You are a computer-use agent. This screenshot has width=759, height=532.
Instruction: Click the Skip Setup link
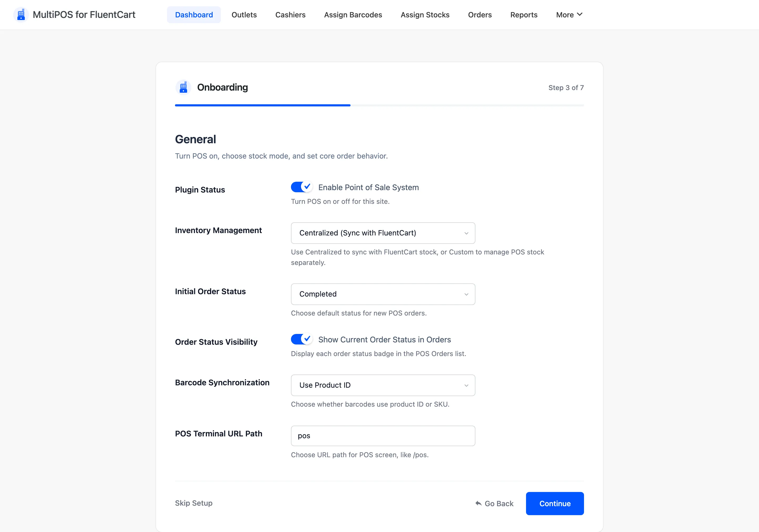click(x=194, y=503)
